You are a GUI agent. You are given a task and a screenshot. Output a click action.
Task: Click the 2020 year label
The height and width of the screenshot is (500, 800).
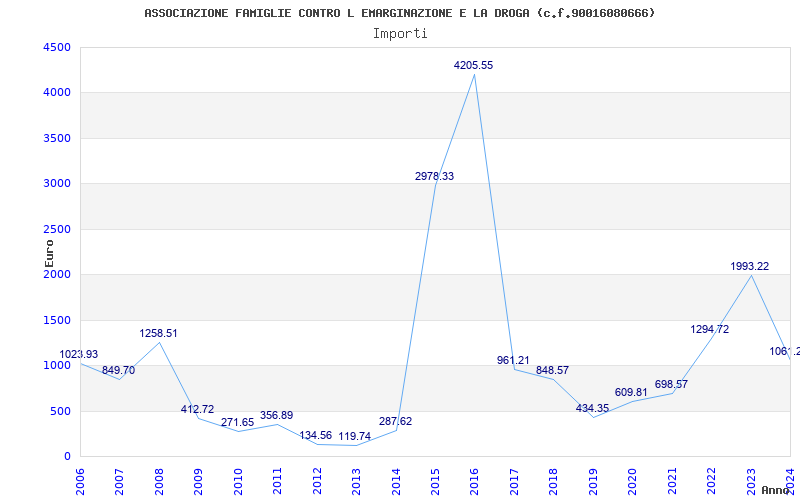(x=632, y=481)
